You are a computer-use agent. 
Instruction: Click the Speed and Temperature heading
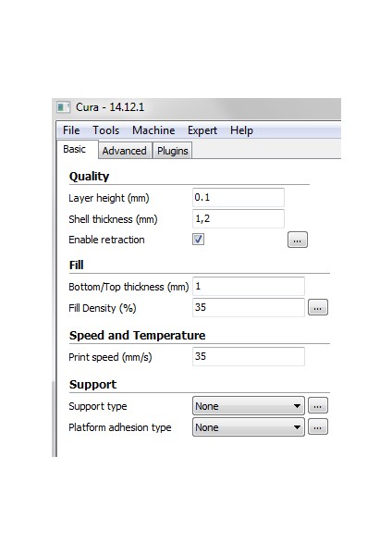137,335
